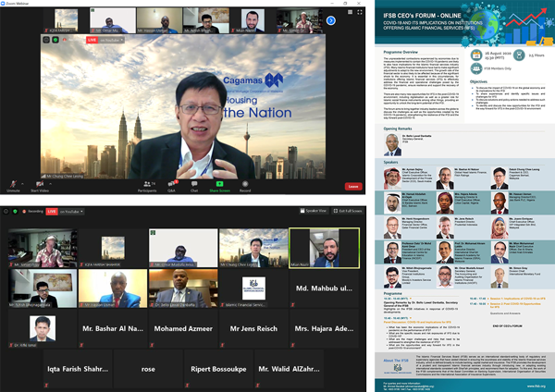
Task: Expand 'on YouTube' dropdown in upper window
Action: pyautogui.click(x=112, y=40)
